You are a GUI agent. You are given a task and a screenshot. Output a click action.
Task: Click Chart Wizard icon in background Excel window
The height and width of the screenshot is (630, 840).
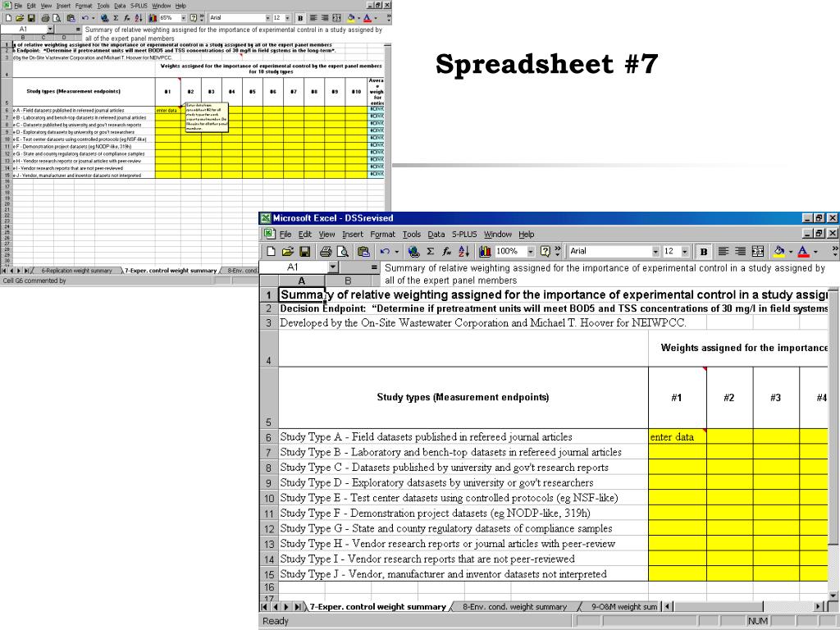(153, 18)
